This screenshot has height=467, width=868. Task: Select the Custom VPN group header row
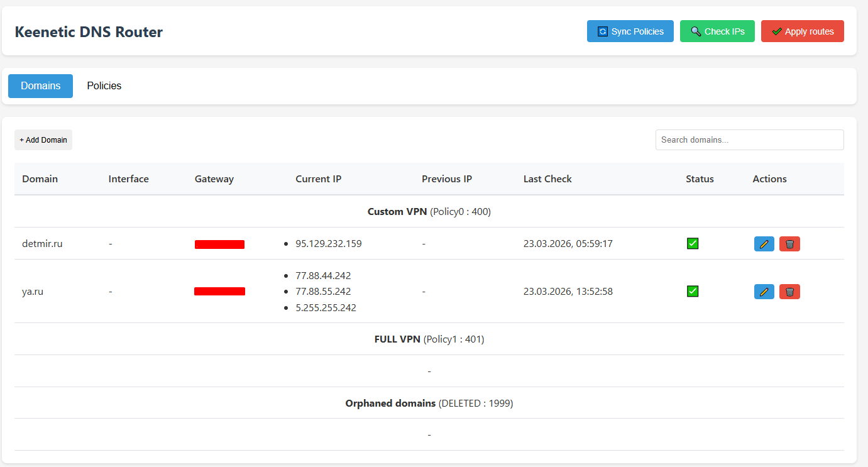click(x=429, y=212)
